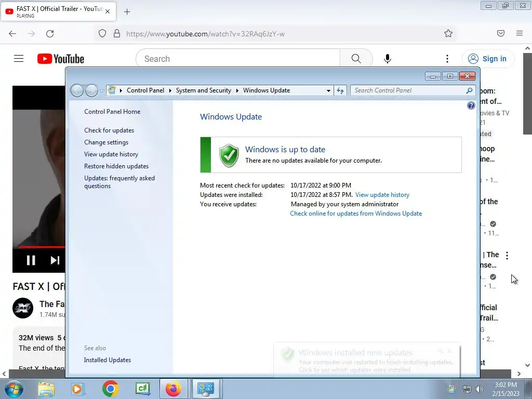Open the C# application taskbar icon
The width and height of the screenshot is (532, 399).
[x=142, y=389]
